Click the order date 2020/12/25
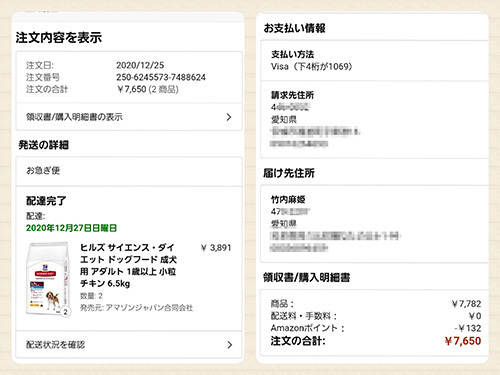The height and width of the screenshot is (375, 500). click(140, 65)
